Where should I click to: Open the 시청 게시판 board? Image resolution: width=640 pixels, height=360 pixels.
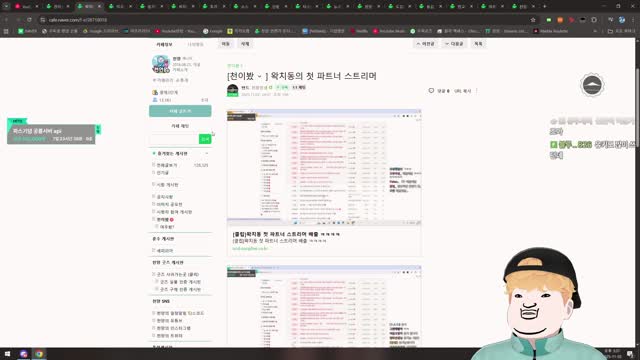[167, 185]
